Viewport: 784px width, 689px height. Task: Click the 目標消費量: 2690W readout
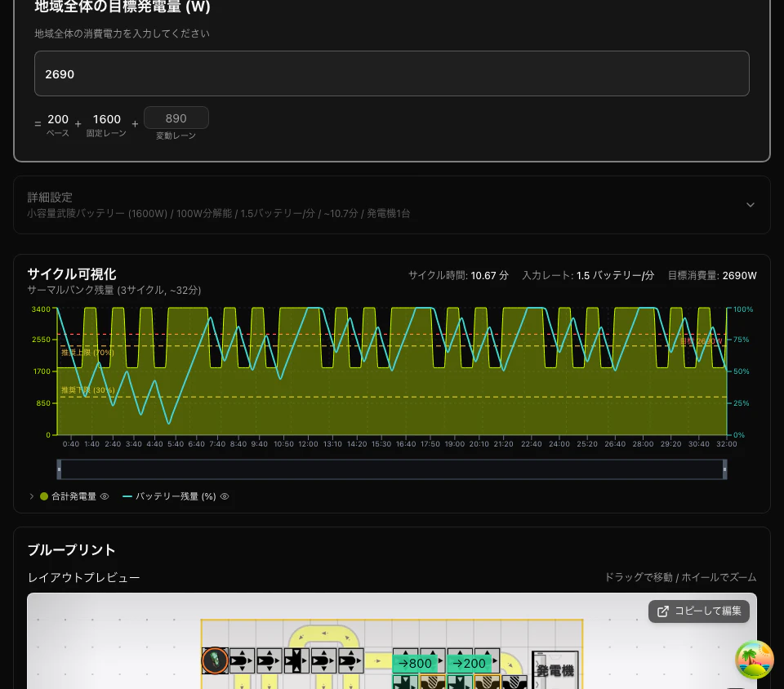[712, 275]
